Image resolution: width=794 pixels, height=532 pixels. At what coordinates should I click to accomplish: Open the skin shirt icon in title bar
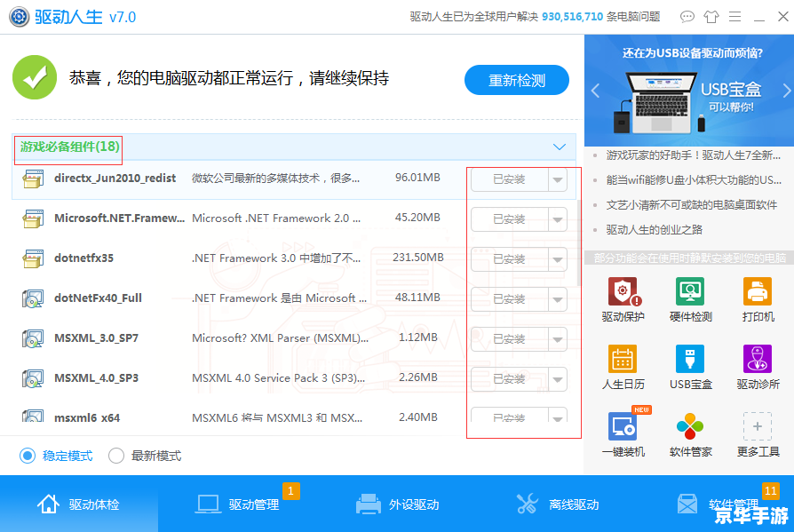pos(711,17)
